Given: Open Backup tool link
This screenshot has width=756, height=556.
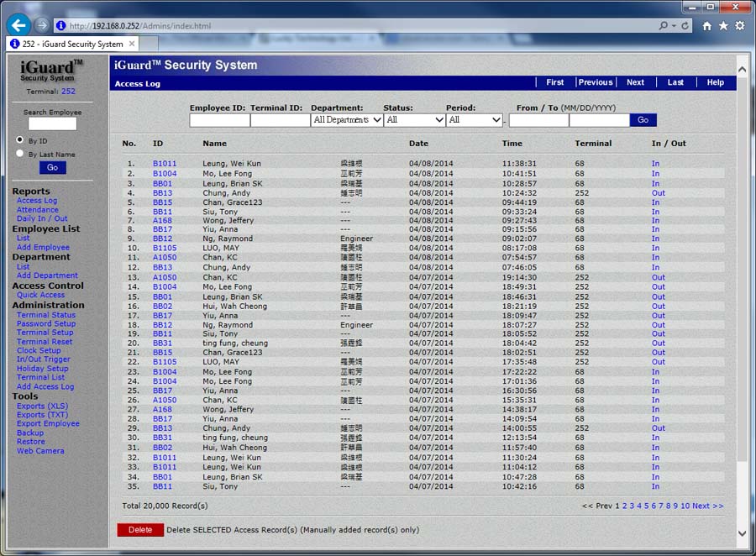Looking at the screenshot, I should click(x=30, y=433).
